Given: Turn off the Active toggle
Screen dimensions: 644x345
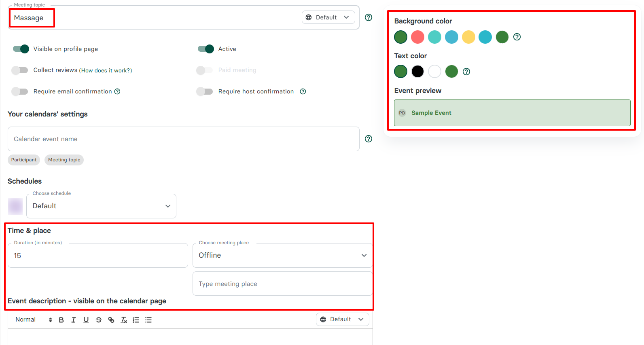Looking at the screenshot, I should [x=205, y=49].
